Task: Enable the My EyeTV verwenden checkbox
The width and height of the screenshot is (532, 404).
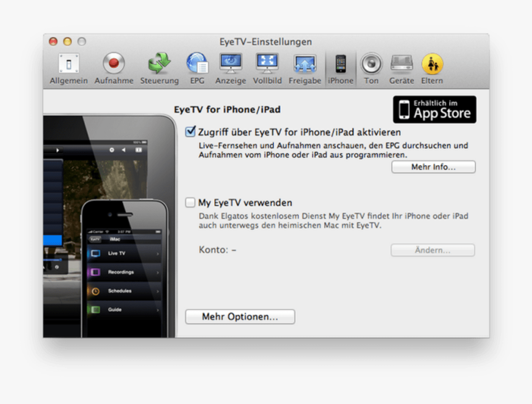Action: pos(190,202)
